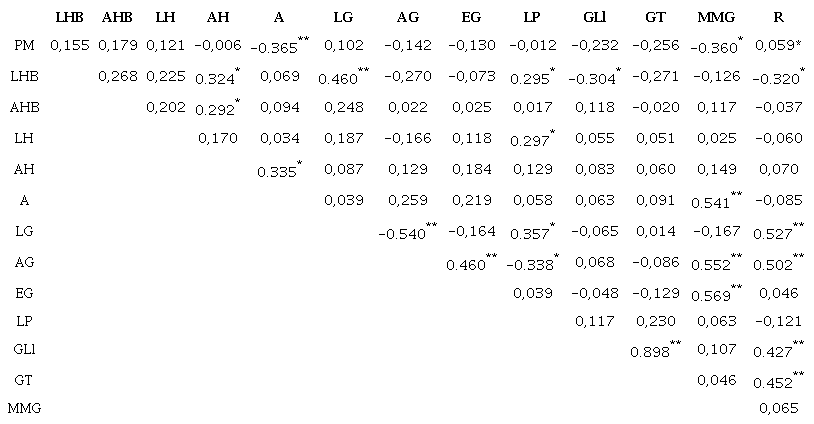Select the 0,452 value in GT row
This screenshot has height=424, width=814.
[776, 380]
